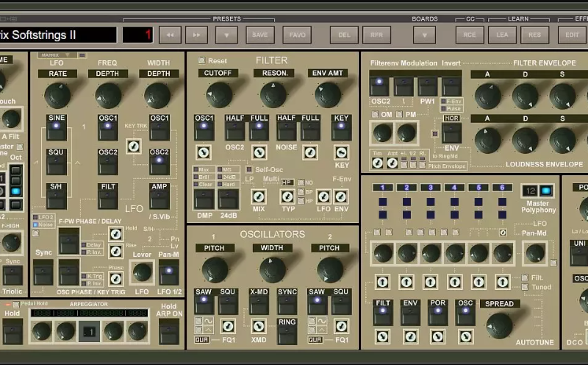The width and height of the screenshot is (588, 365).
Task: Click the preset name display Softstrings II
Action: pos(57,35)
